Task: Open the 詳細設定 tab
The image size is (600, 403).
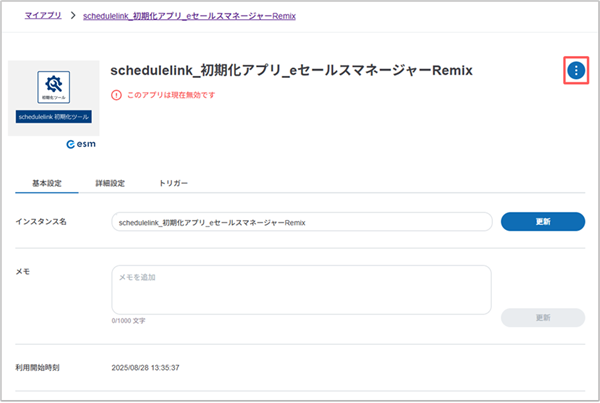Action: (x=110, y=184)
